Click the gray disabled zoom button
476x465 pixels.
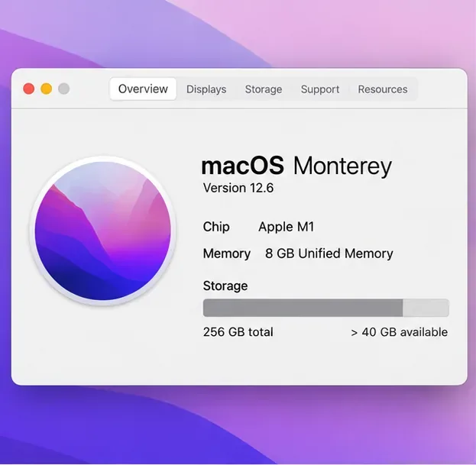coord(64,89)
